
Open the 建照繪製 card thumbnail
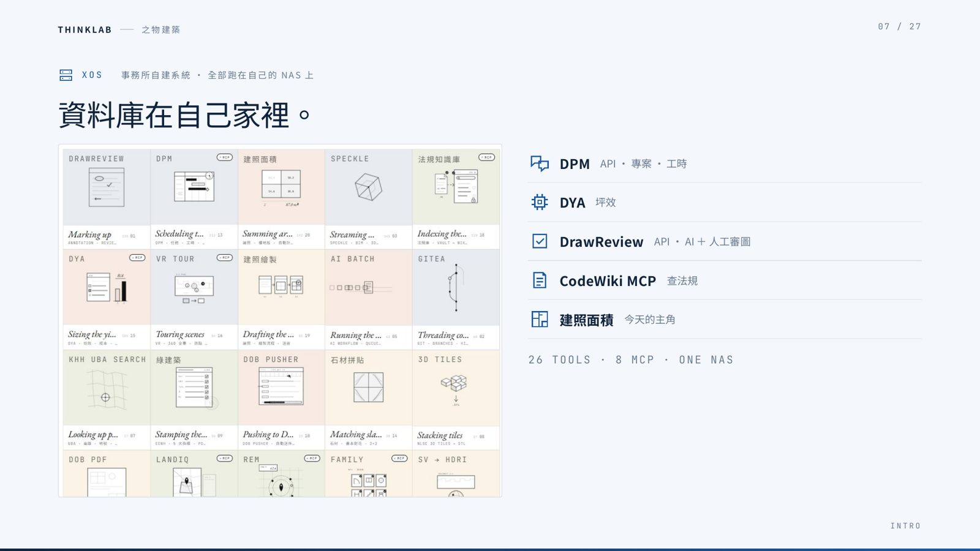point(281,287)
